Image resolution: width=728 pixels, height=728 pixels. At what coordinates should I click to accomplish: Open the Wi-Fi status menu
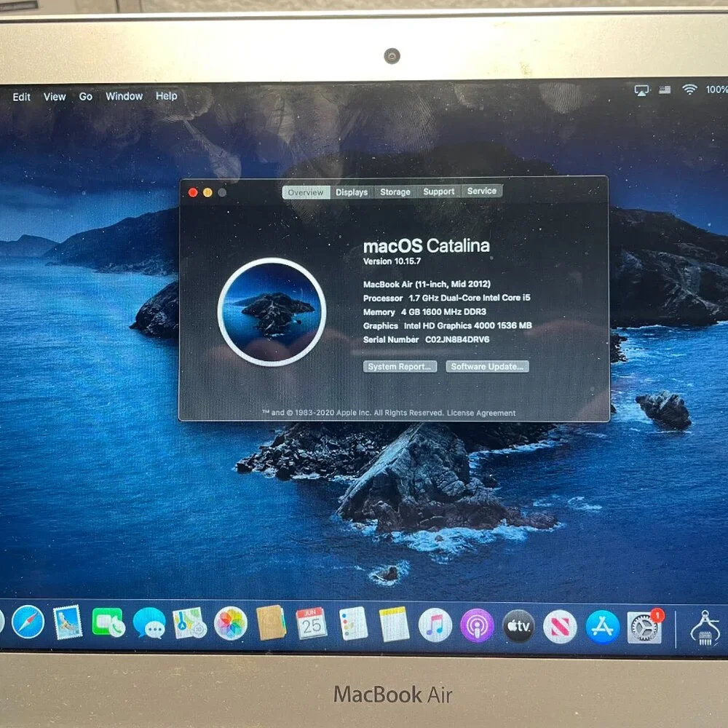click(x=689, y=89)
